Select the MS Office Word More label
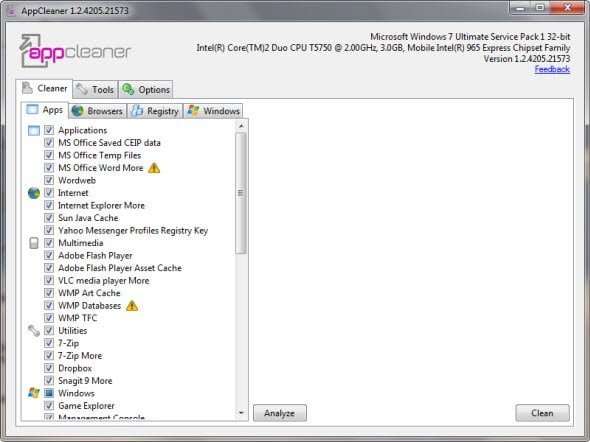This screenshot has height=442, width=590. (x=101, y=168)
